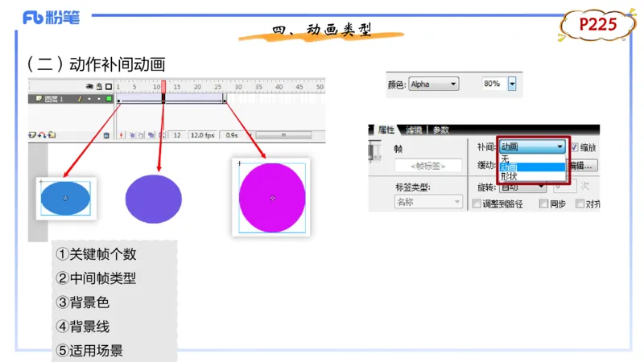
Task: Click the padlock icon in the timeline header
Action: [x=99, y=87]
